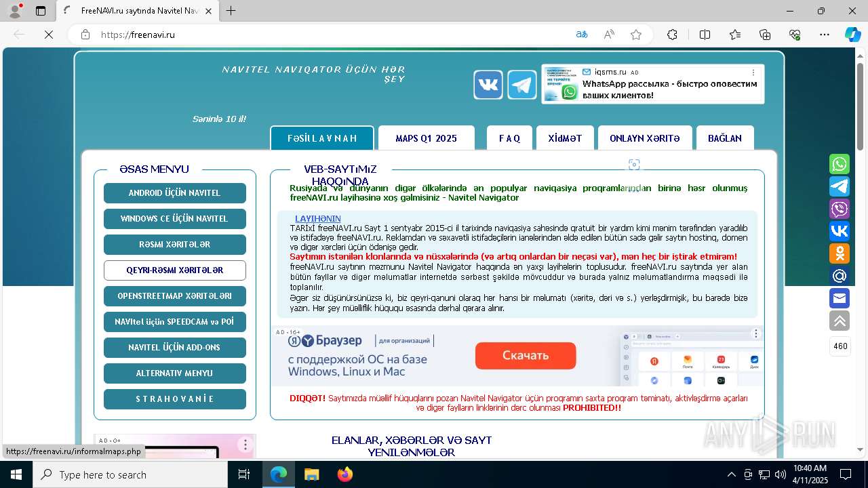
Task: Select MAPS Q1 2025 tab
Action: coord(426,138)
